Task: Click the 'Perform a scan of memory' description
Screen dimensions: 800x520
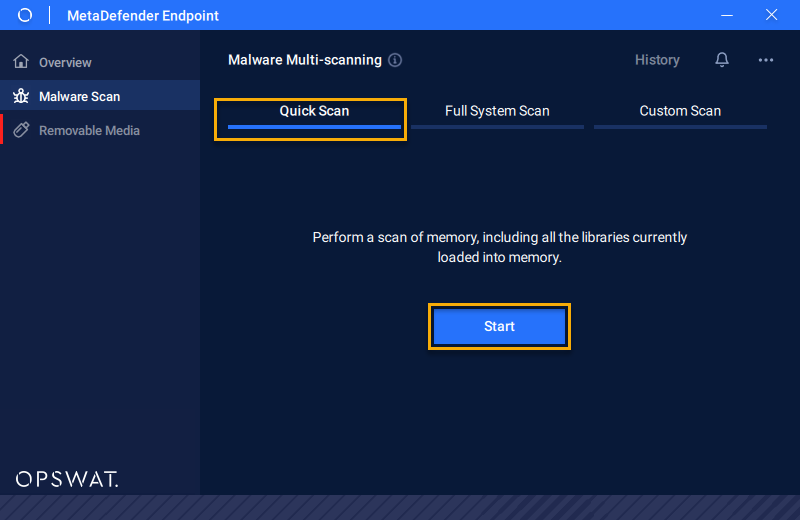Action: [x=499, y=247]
